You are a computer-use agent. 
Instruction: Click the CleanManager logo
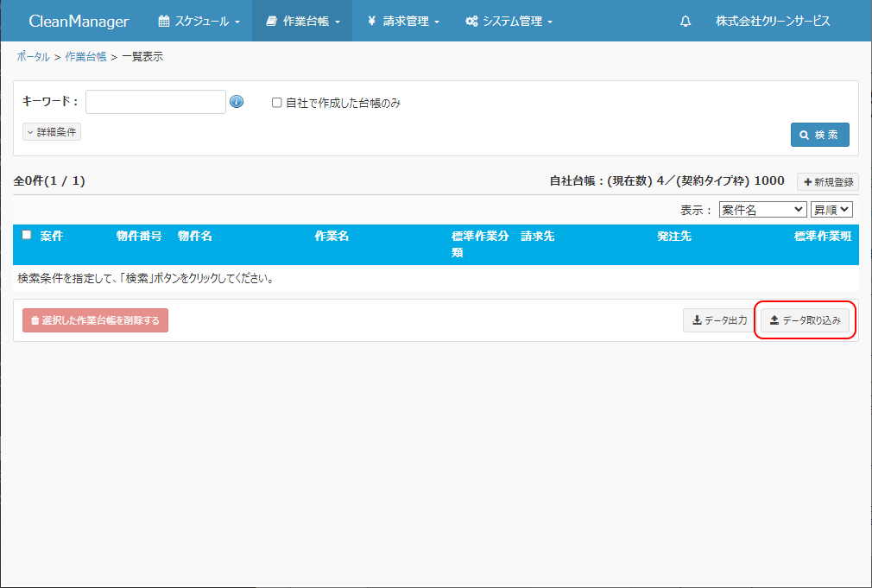coord(79,22)
